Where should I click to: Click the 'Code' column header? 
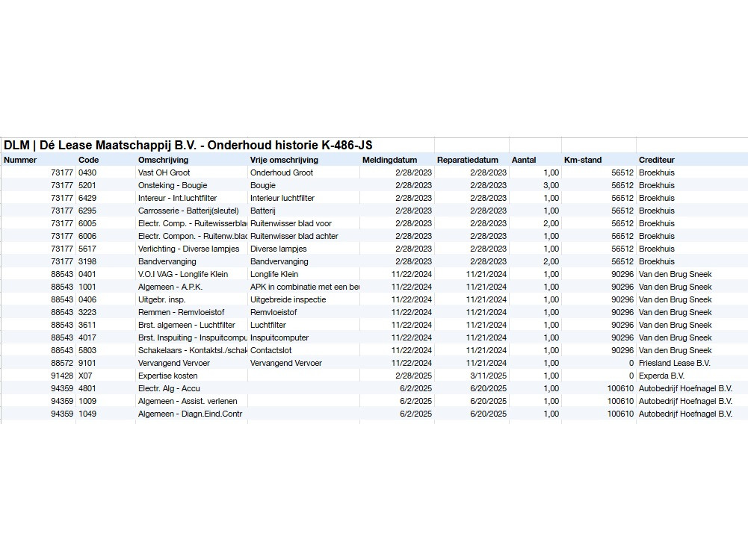[88, 160]
